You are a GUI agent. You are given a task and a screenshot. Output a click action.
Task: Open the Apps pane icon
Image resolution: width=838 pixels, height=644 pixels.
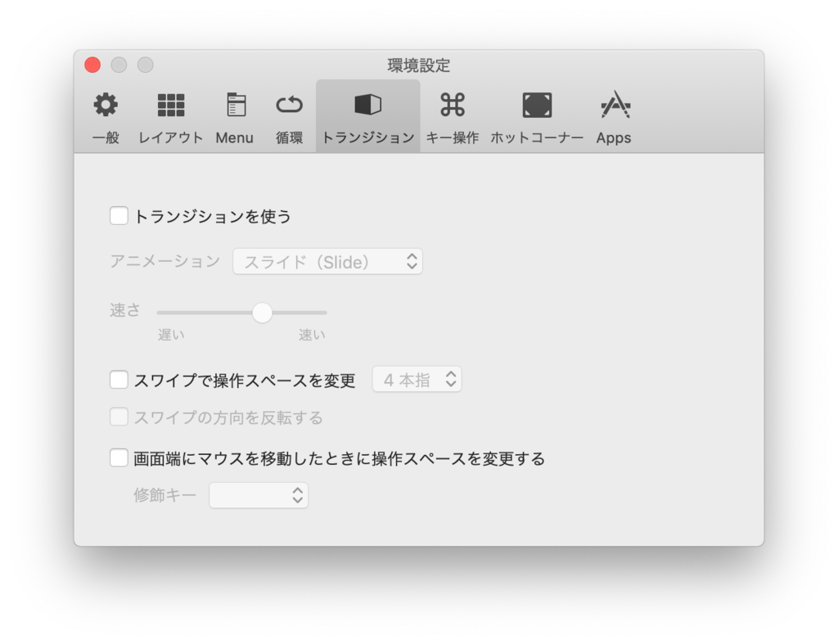[x=615, y=105]
